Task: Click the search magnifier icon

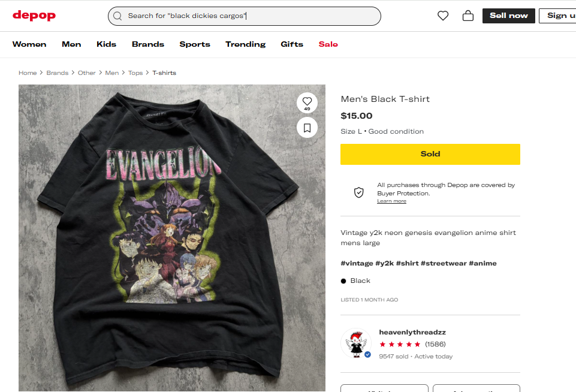Action: coord(117,16)
